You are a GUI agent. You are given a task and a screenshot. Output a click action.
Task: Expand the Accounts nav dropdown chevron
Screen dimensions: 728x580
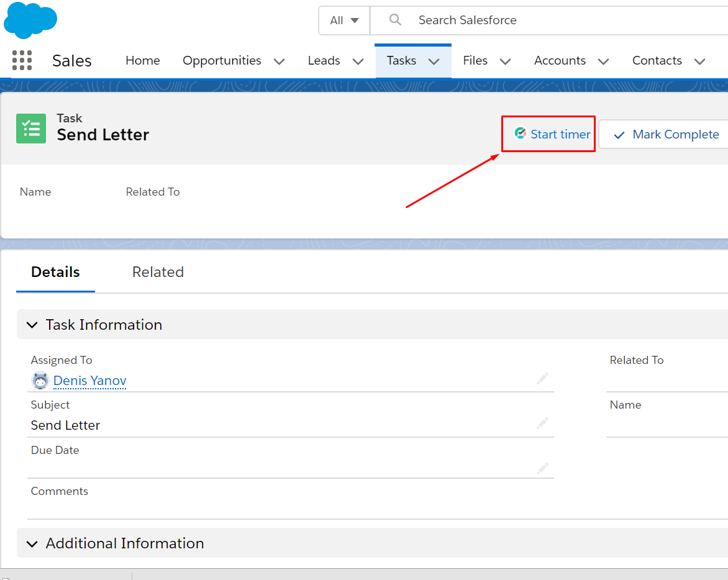[x=603, y=61]
